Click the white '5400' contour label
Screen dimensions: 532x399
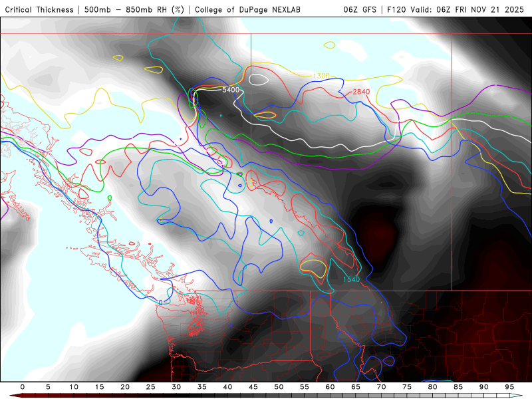(x=231, y=90)
